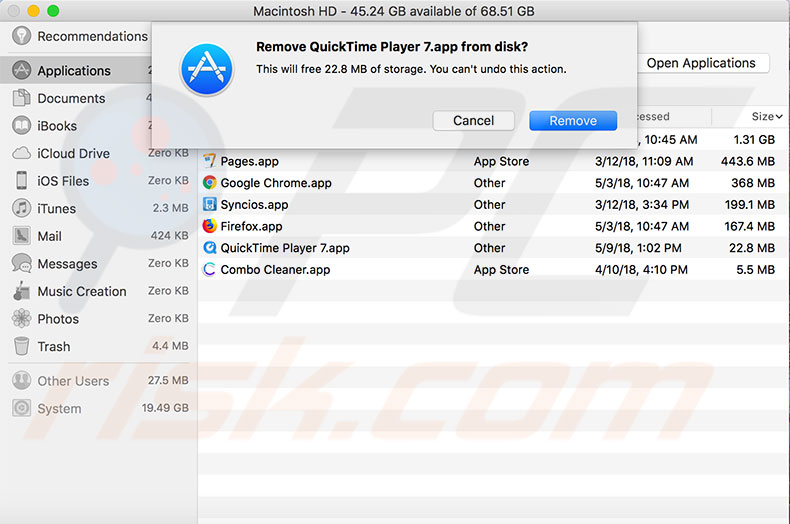
Task: Click Syncios.app file name
Action: point(254,205)
